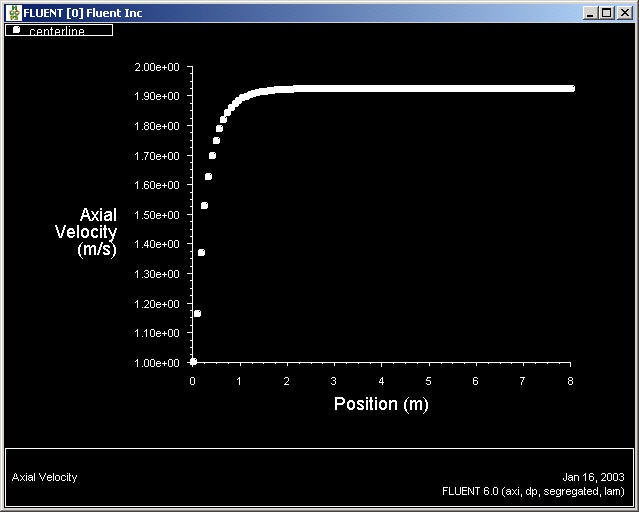This screenshot has height=512, width=639.
Task: Click the 1.20e+00 y-axis value
Action: pos(156,304)
